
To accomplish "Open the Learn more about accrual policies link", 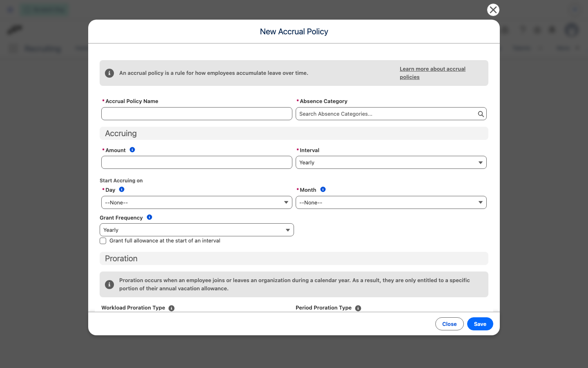I will 432,73.
